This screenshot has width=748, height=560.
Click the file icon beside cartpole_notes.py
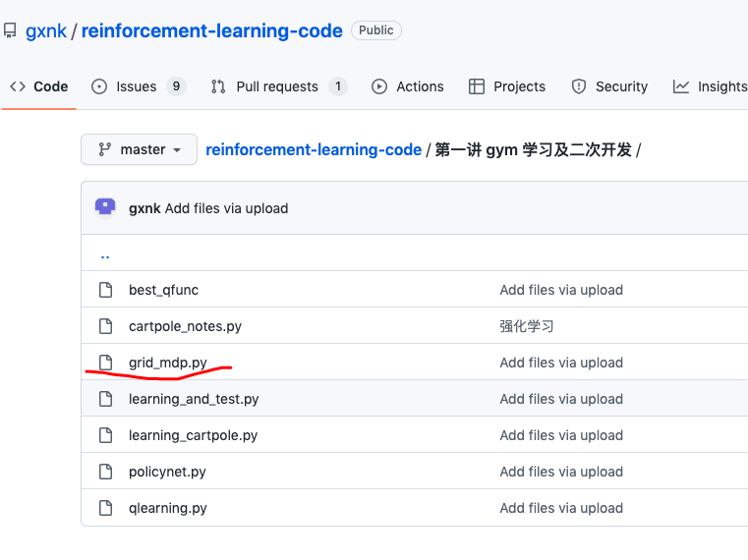click(105, 326)
